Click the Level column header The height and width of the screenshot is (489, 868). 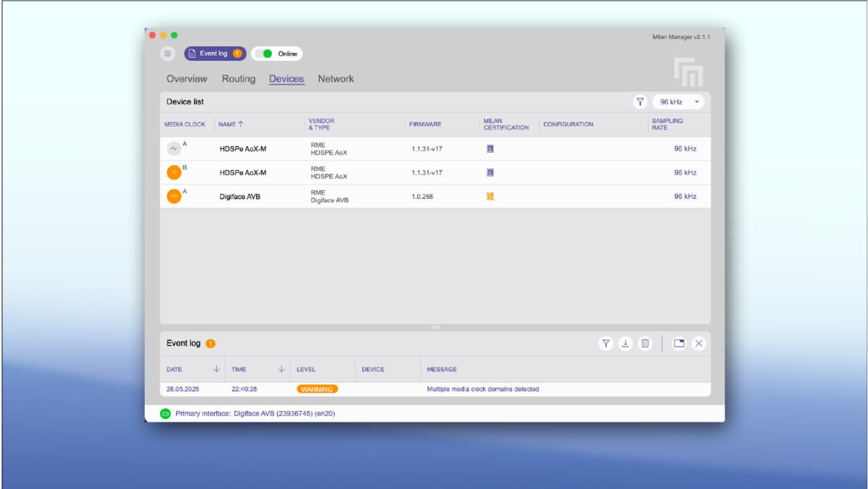coord(306,370)
